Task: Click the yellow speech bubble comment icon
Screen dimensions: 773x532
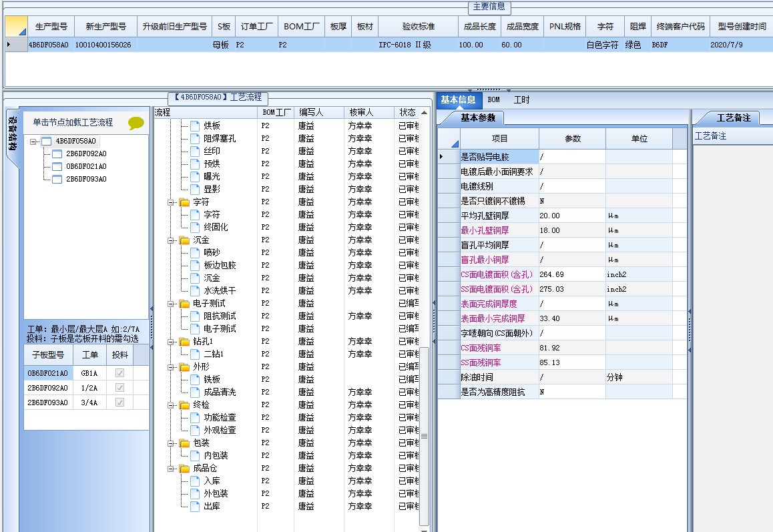Action: [x=136, y=123]
